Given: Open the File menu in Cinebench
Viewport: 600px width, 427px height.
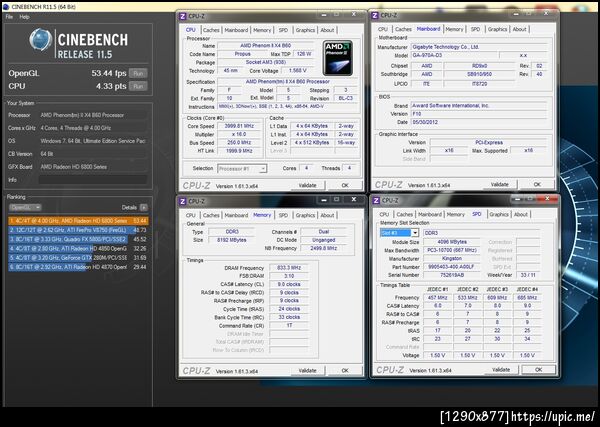Looking at the screenshot, I should pyautogui.click(x=9, y=17).
